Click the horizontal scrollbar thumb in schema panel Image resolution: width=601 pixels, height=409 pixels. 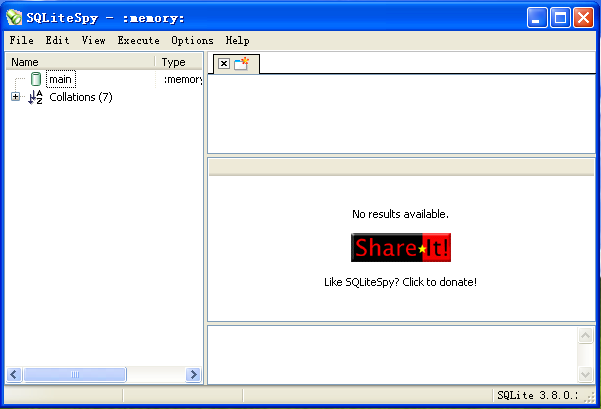tap(75, 375)
